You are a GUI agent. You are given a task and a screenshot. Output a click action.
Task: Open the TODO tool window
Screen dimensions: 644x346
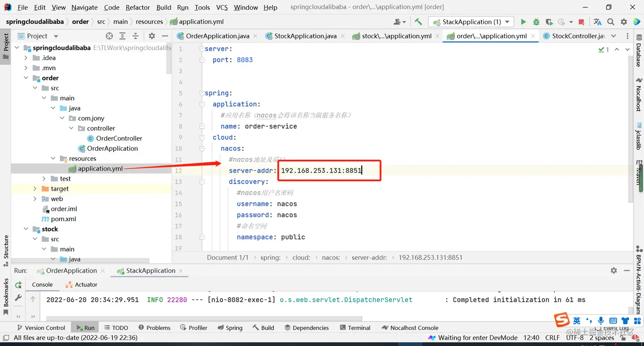click(x=116, y=328)
